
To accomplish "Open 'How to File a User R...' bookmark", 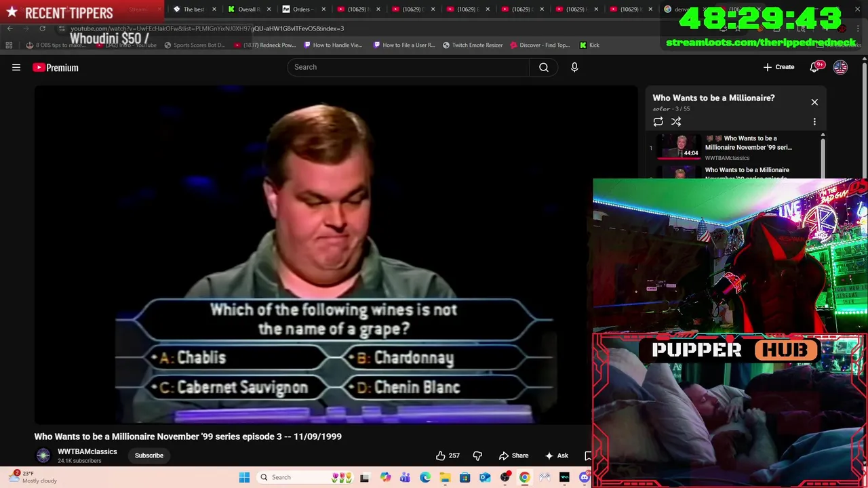I will [x=404, y=45].
